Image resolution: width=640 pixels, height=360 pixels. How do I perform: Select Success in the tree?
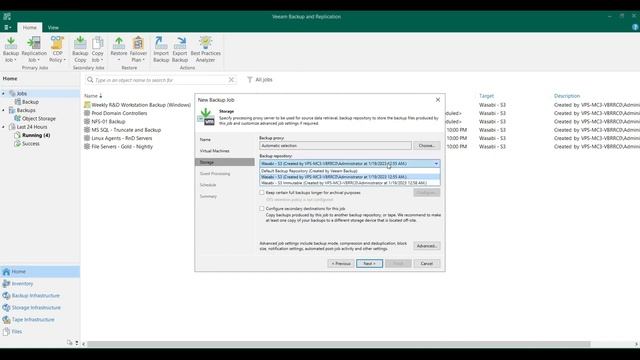(27, 144)
